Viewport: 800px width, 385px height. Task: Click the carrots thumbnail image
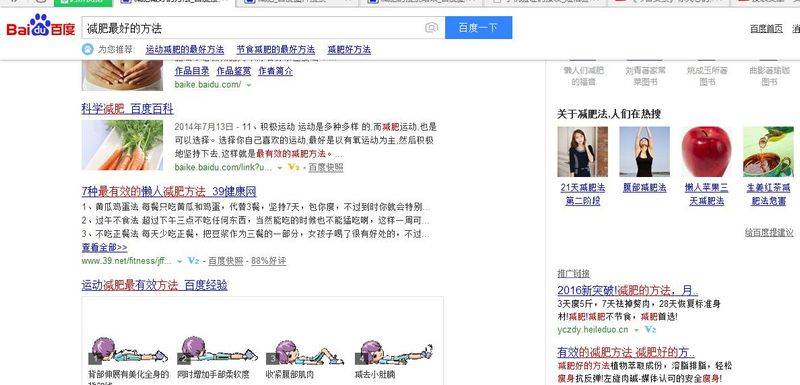(122, 145)
